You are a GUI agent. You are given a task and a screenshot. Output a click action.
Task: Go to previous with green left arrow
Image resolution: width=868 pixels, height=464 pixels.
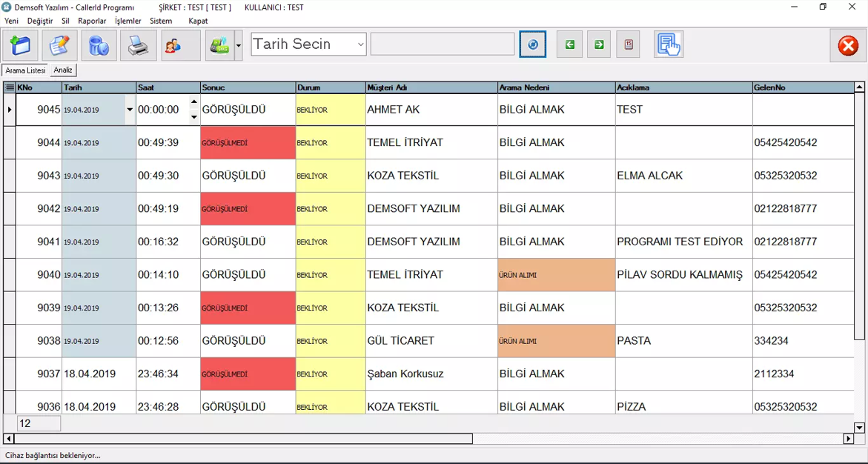569,44
